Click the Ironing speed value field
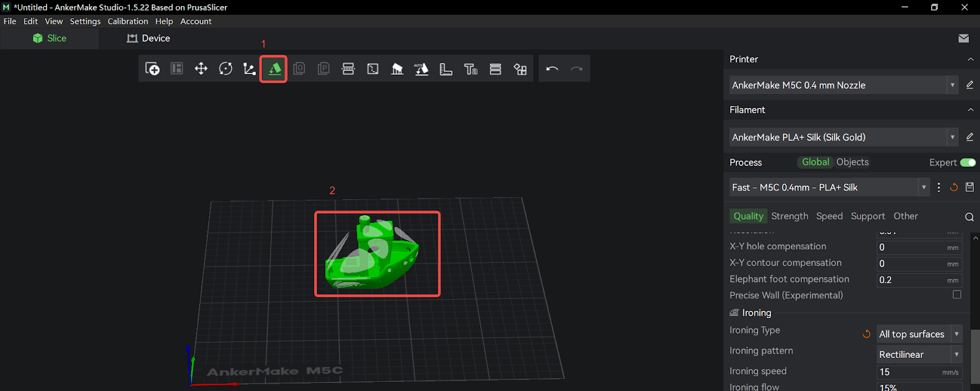 coord(919,372)
